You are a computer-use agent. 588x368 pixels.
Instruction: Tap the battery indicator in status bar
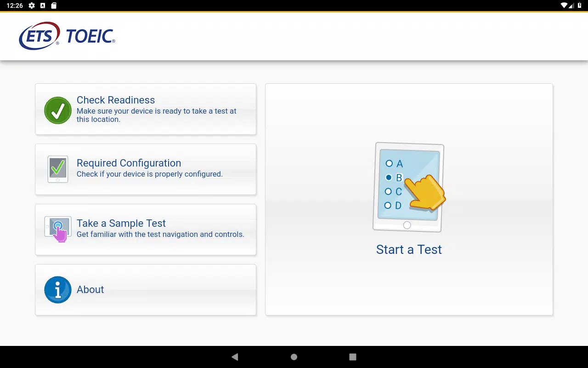(580, 6)
